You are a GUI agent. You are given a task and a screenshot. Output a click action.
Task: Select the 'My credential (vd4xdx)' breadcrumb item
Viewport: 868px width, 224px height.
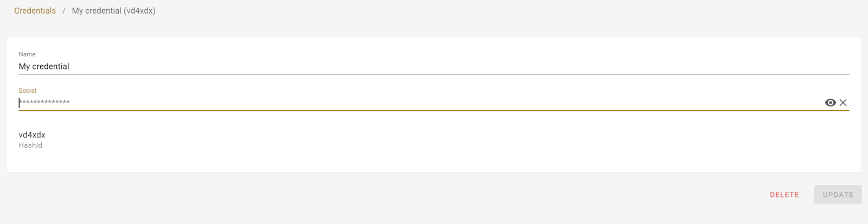click(x=113, y=11)
